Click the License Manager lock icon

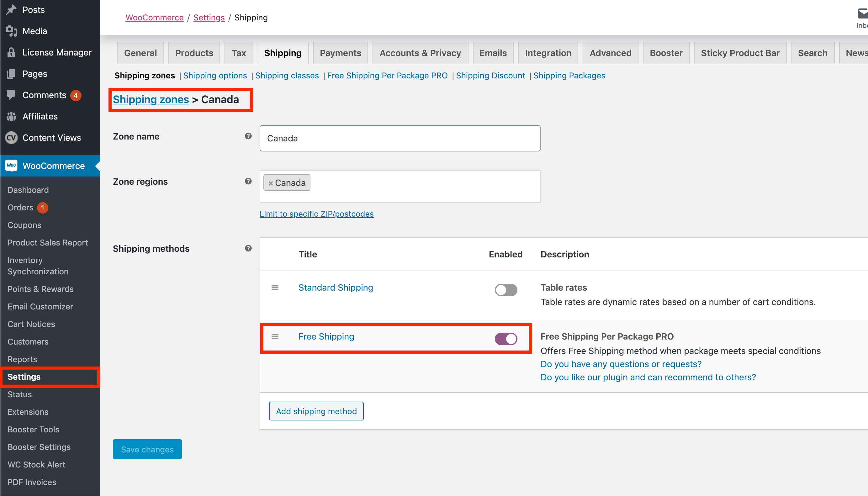pos(11,52)
